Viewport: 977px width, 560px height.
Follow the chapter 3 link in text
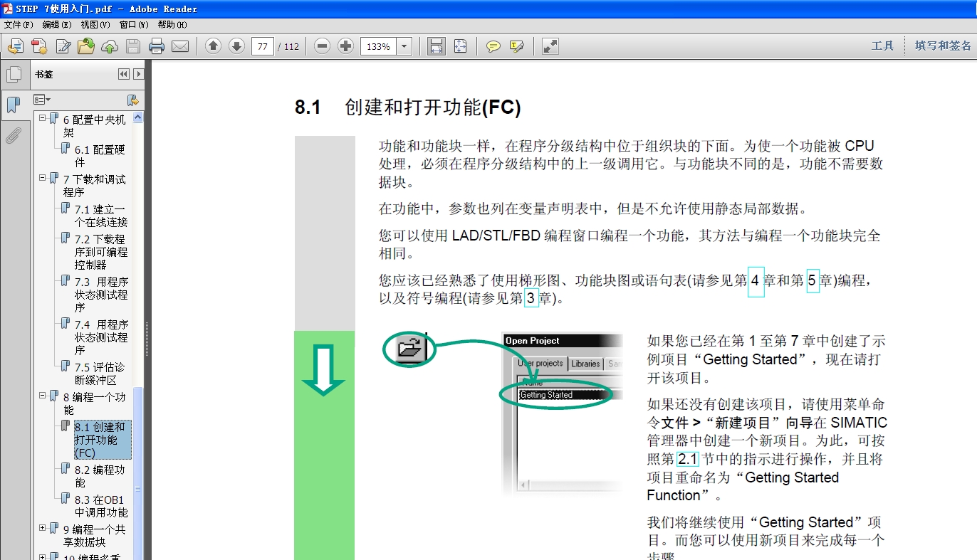531,299
